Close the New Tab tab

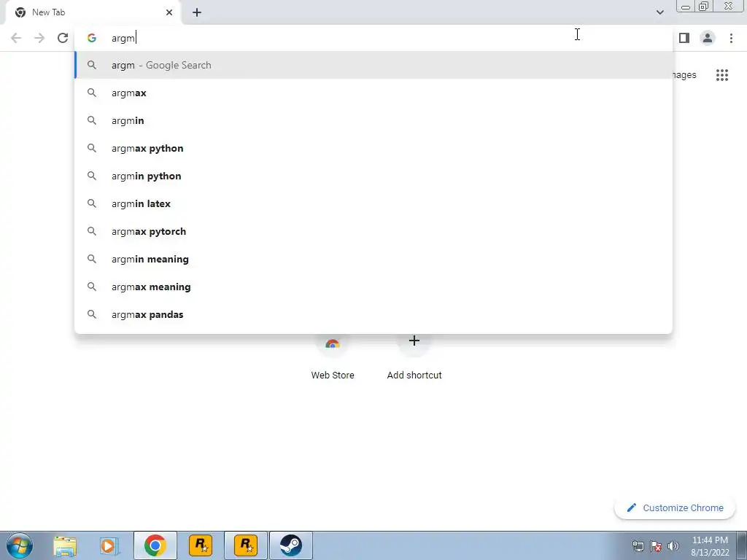pyautogui.click(x=169, y=12)
